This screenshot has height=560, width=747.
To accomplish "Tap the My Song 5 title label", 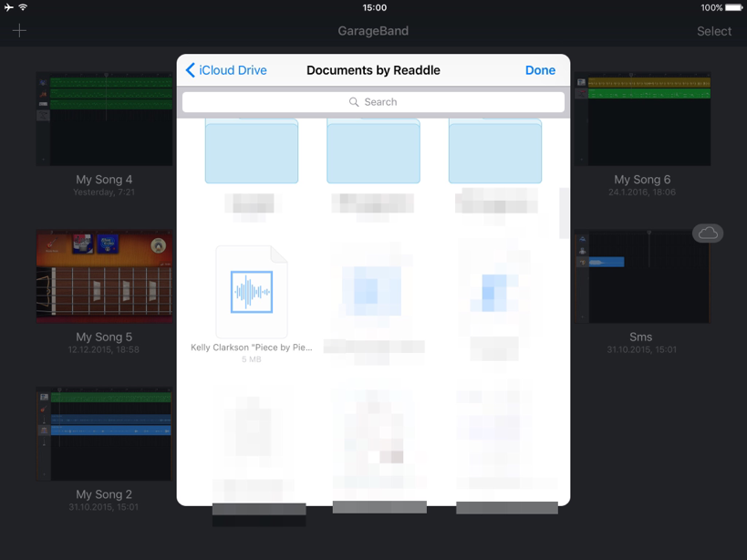I will [x=104, y=337].
